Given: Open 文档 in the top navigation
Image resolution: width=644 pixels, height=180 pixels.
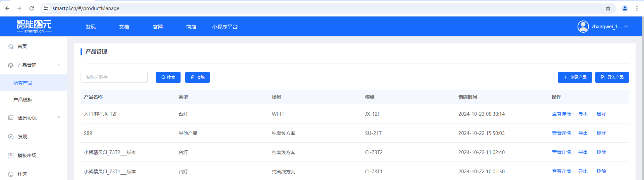Looking at the screenshot, I should click(x=124, y=27).
